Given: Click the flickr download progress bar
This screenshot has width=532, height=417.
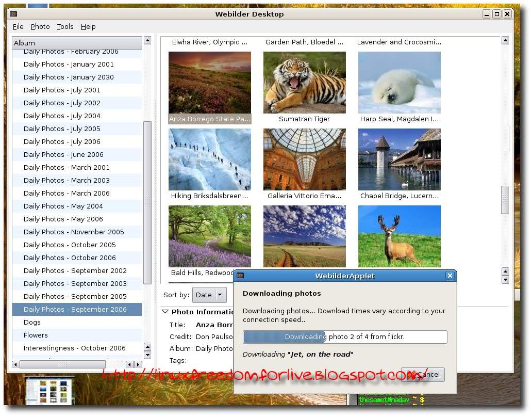Looking at the screenshot, I should point(345,337).
